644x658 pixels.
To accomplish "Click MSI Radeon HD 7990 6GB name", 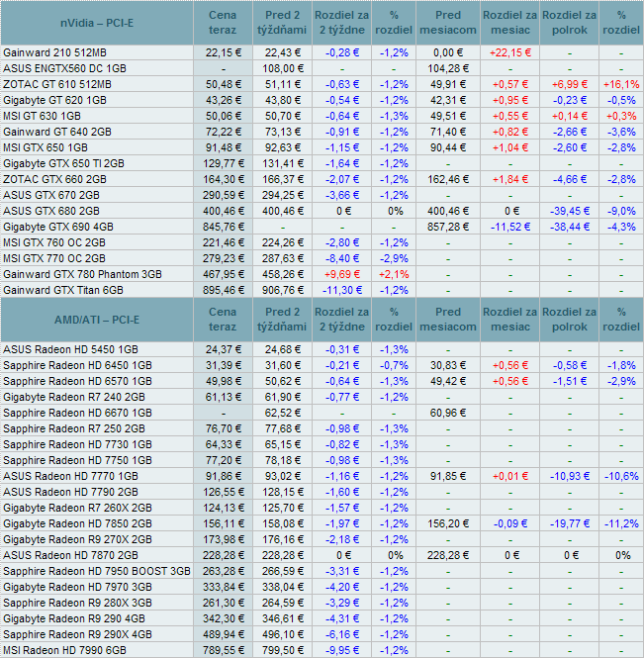I will pos(64,651).
